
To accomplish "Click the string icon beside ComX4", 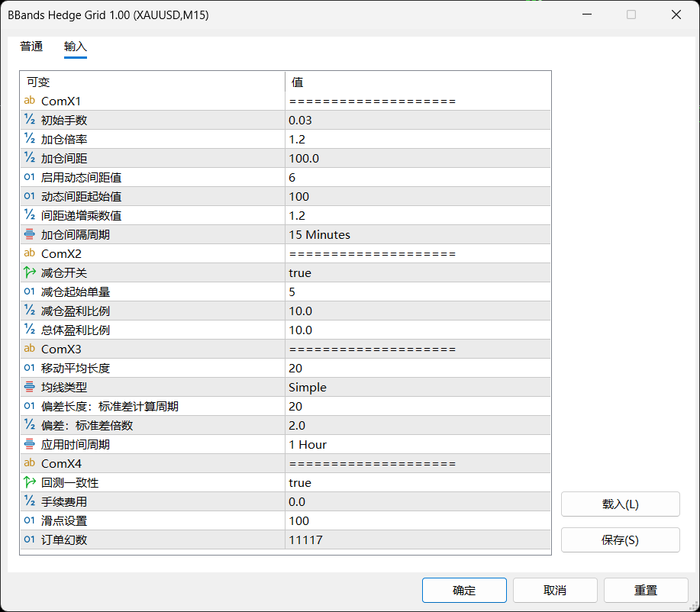I will (x=30, y=463).
